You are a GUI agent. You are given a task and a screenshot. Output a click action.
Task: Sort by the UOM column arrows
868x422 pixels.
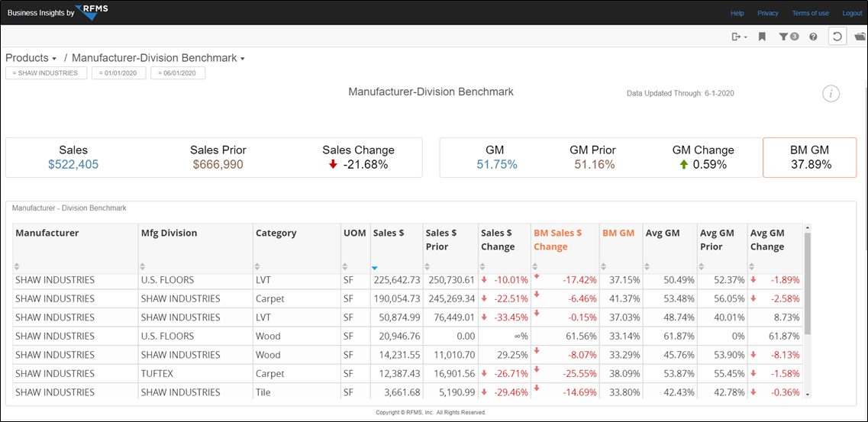pos(346,266)
